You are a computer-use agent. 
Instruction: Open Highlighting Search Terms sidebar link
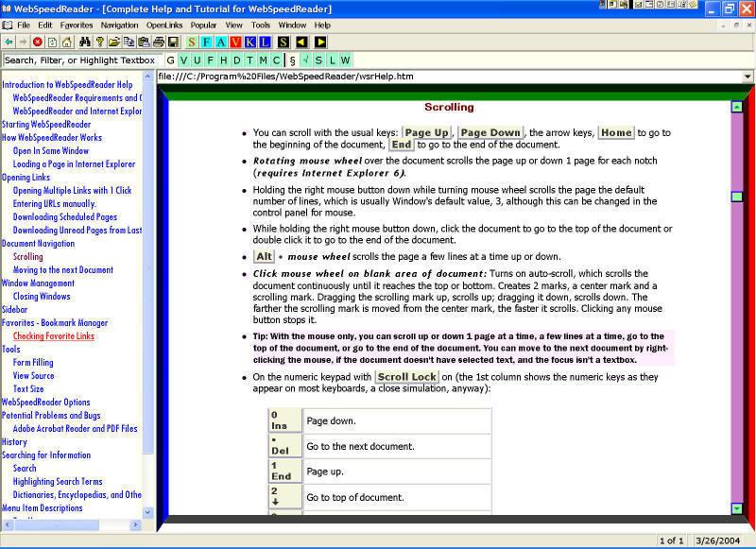click(x=58, y=482)
